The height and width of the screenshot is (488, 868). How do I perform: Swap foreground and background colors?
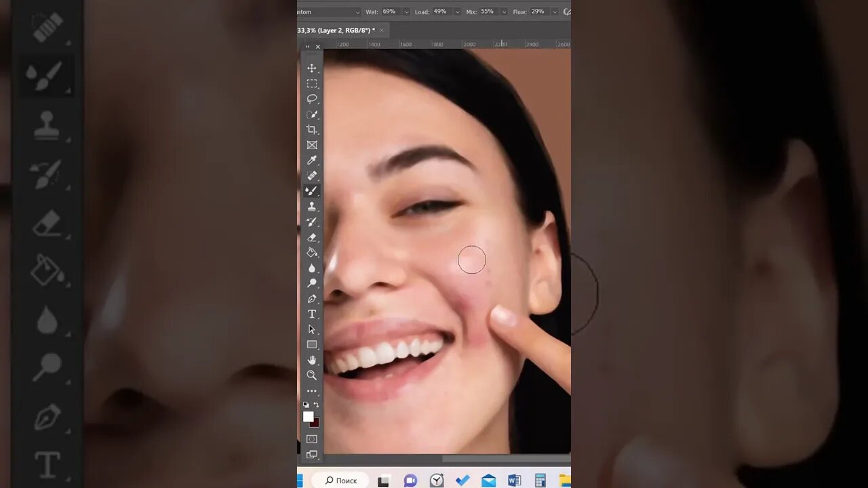pos(317,405)
